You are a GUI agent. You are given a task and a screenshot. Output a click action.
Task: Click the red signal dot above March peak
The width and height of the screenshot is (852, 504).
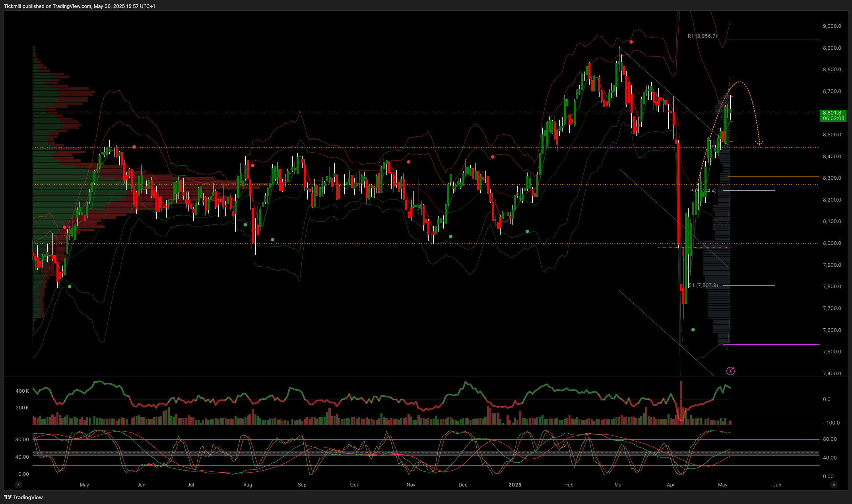[631, 42]
